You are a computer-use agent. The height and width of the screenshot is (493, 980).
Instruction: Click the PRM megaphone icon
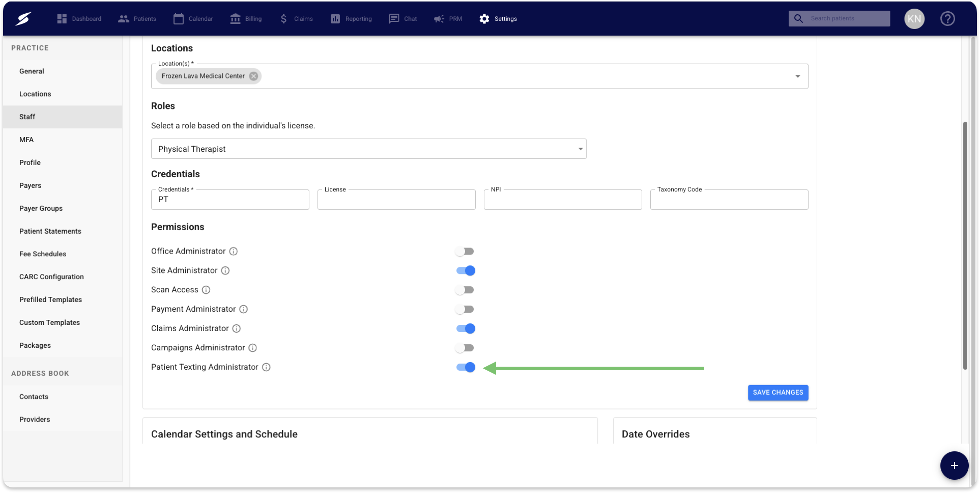tap(439, 19)
